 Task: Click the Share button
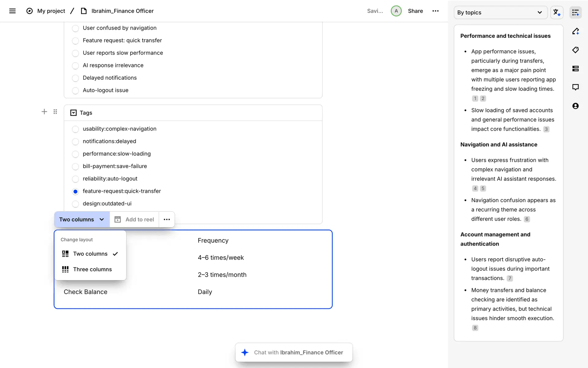click(x=415, y=11)
